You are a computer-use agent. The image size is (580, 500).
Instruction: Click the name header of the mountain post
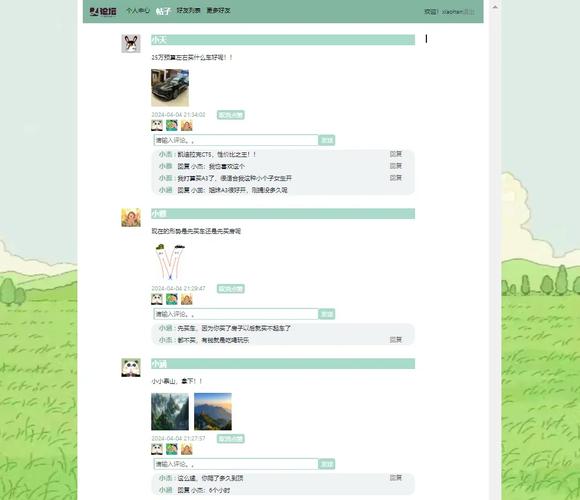pos(283,364)
